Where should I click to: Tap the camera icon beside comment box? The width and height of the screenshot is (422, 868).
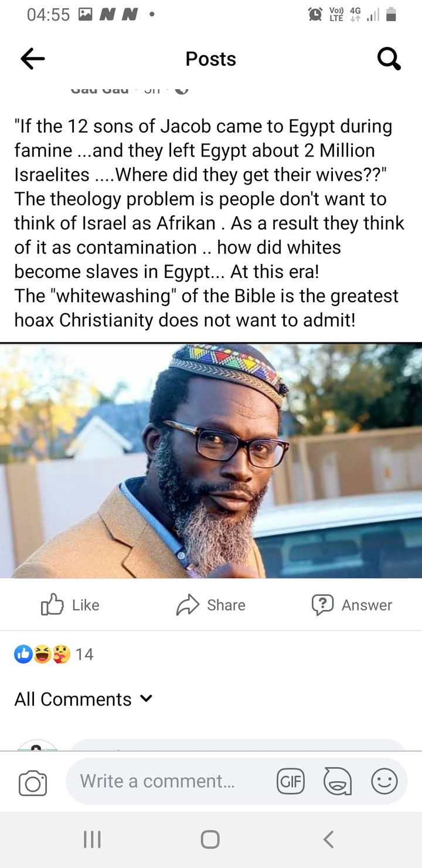[x=33, y=783]
